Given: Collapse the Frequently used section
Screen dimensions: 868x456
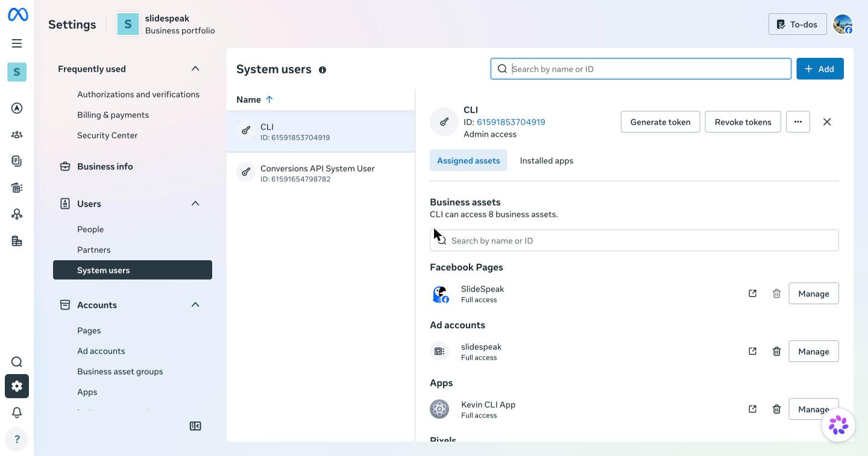Looking at the screenshot, I should tap(195, 69).
